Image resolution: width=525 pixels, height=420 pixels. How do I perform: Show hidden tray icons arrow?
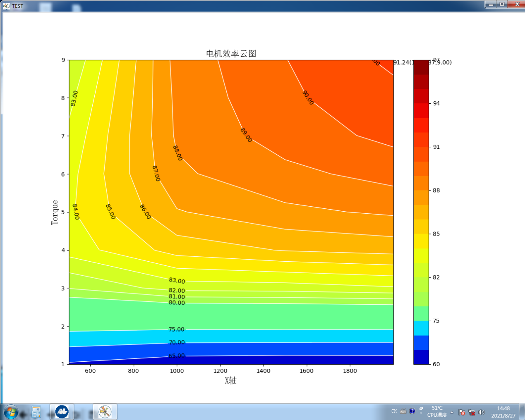pyautogui.click(x=452, y=412)
